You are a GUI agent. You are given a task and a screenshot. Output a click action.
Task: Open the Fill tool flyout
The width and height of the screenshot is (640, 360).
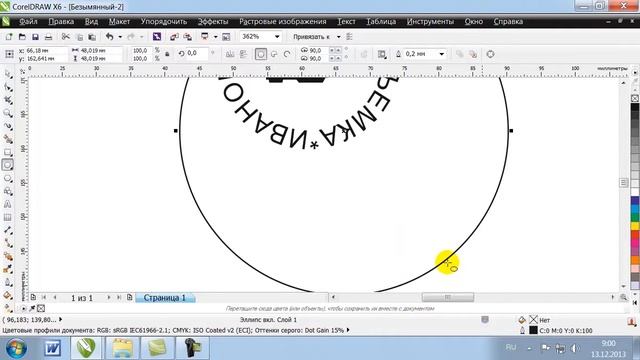tap(8, 295)
